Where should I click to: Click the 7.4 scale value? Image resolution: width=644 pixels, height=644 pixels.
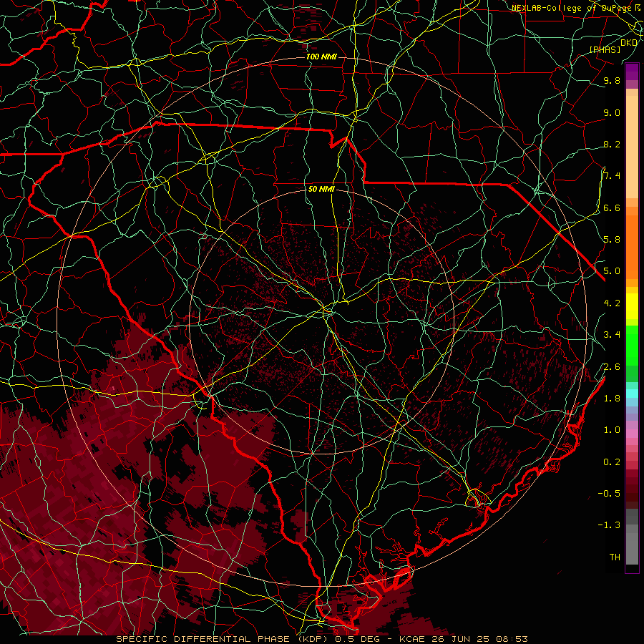click(612, 176)
